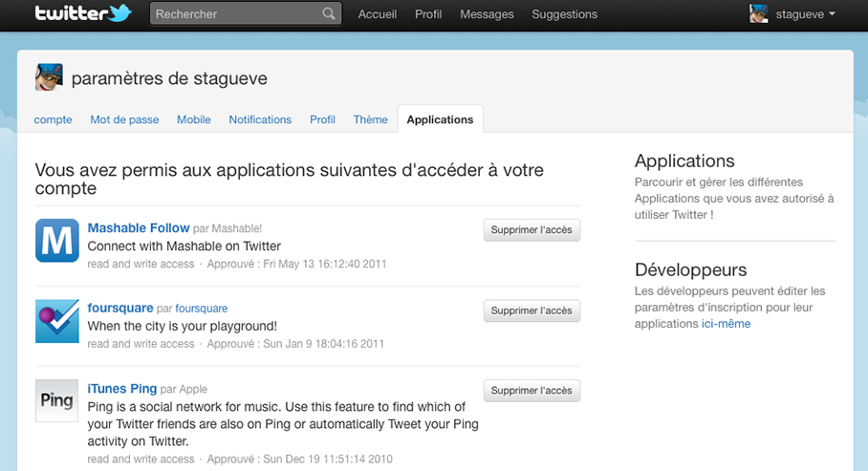Screen dimensions: 868x471
Task: Click the avatar beside the settings title
Action: click(x=49, y=77)
